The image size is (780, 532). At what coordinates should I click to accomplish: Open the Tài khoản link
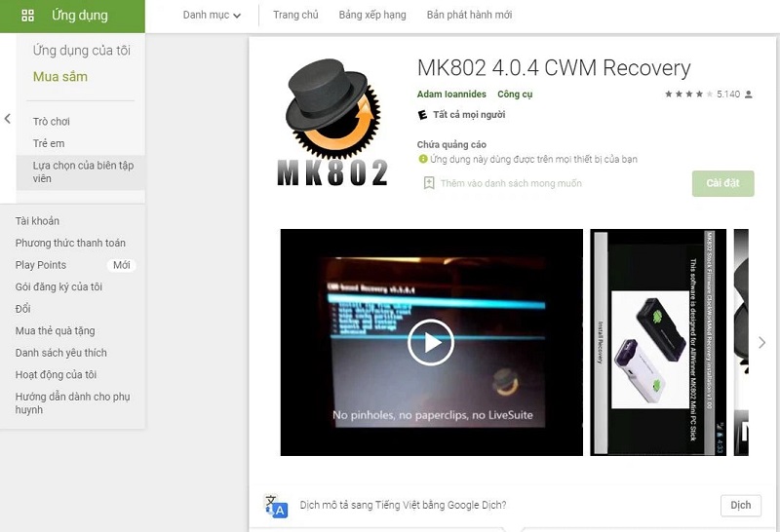pos(37,221)
